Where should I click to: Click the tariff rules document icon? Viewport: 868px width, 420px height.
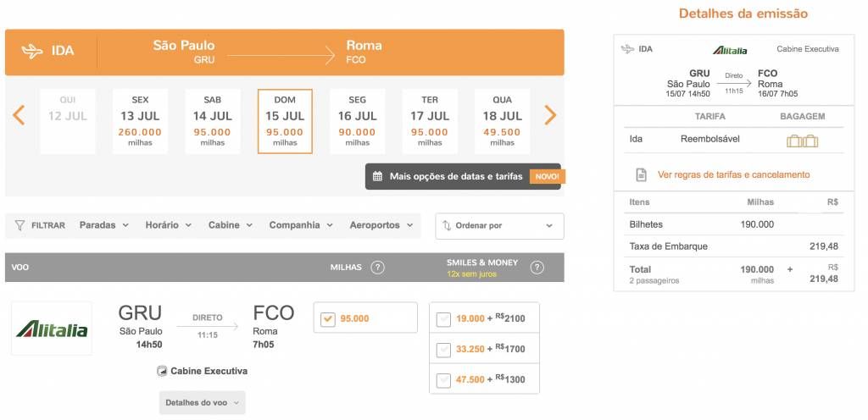click(641, 174)
